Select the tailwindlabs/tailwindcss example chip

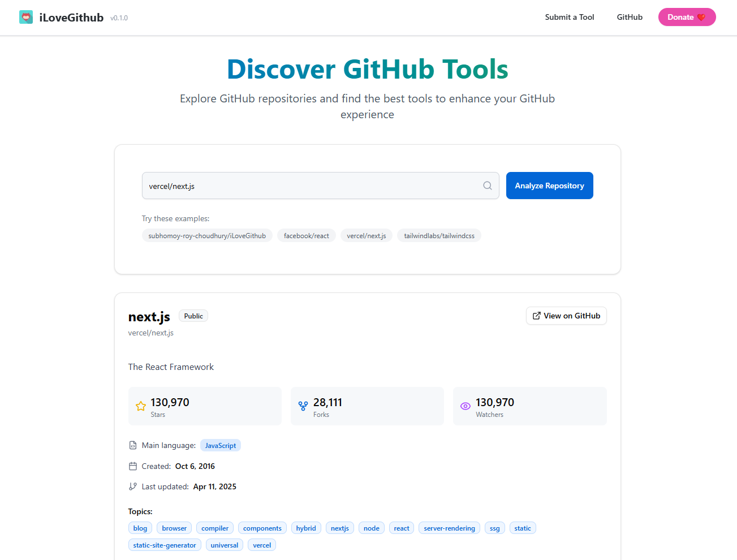[x=439, y=235]
